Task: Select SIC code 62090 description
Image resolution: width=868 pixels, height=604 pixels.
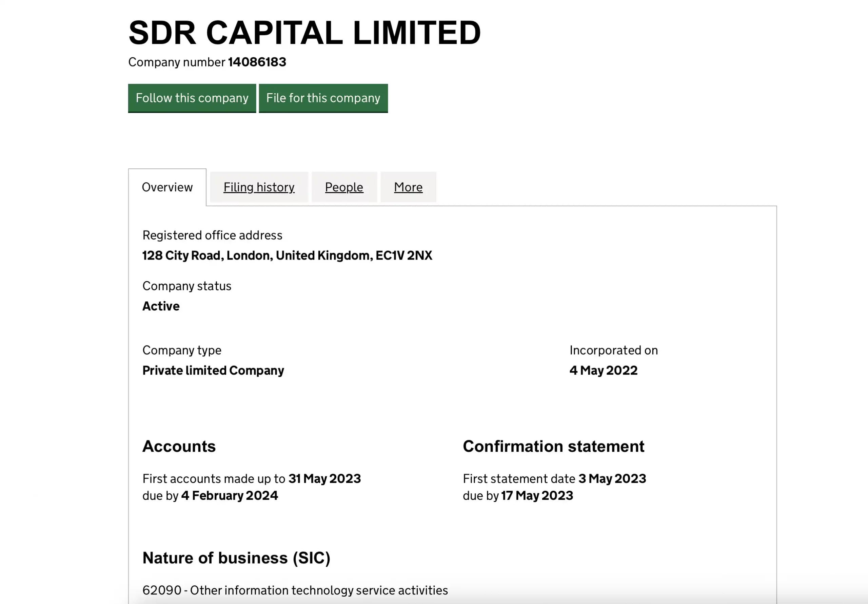Action: pyautogui.click(x=295, y=590)
